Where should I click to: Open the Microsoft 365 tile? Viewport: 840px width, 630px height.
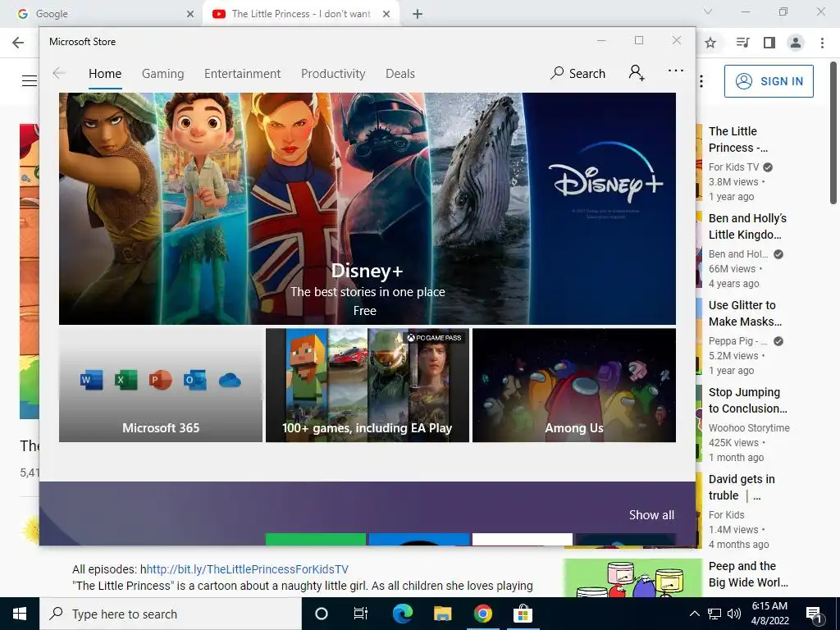pyautogui.click(x=161, y=386)
